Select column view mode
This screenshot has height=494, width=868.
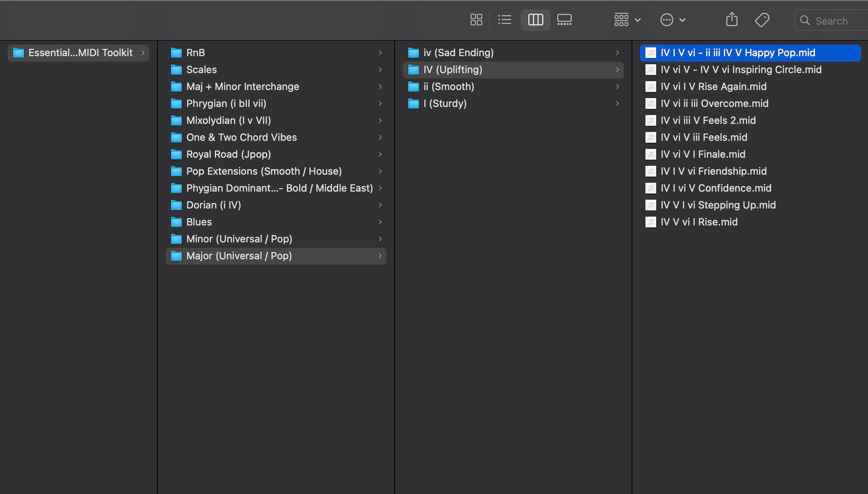[x=535, y=20]
